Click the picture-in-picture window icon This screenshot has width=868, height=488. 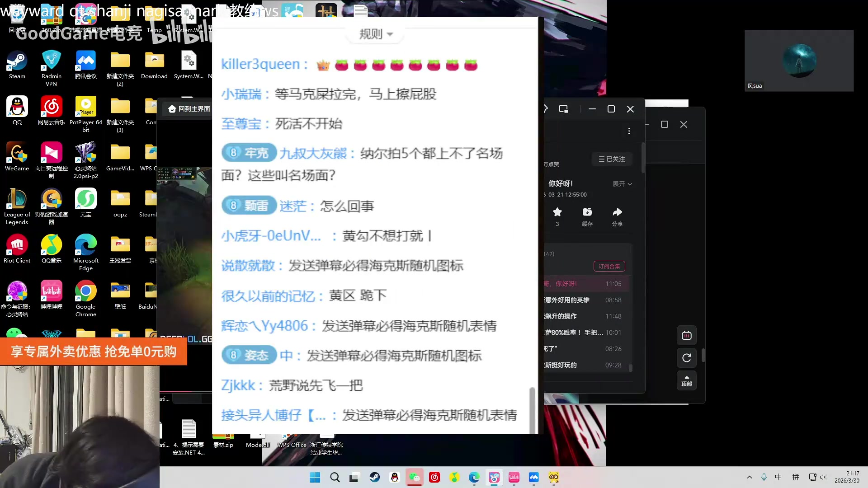[563, 109]
